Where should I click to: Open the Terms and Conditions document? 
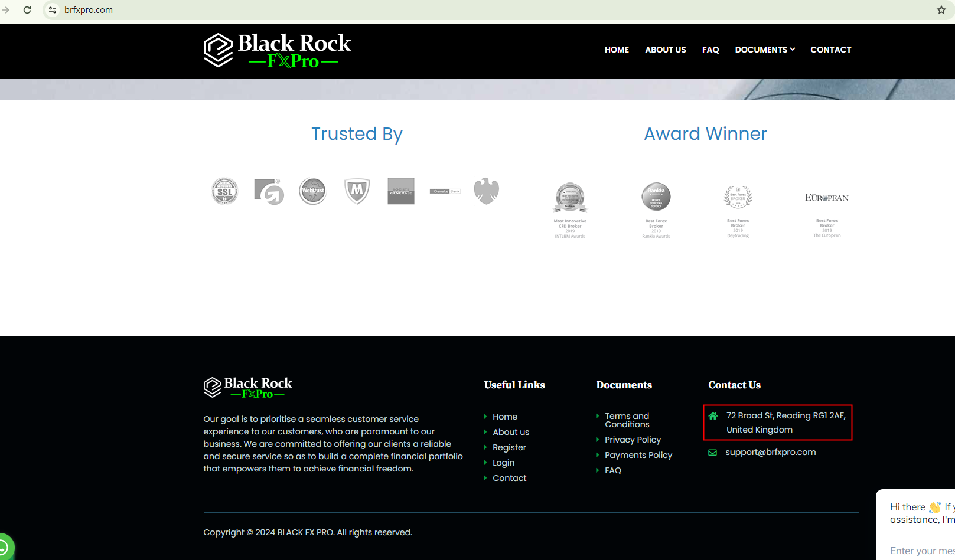pos(627,420)
